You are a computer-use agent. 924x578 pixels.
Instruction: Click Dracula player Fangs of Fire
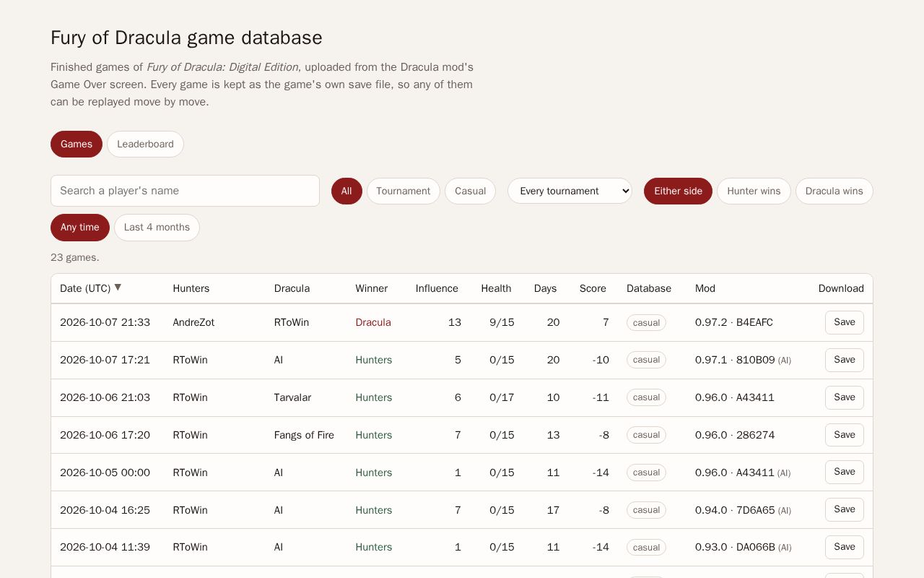tap(304, 435)
